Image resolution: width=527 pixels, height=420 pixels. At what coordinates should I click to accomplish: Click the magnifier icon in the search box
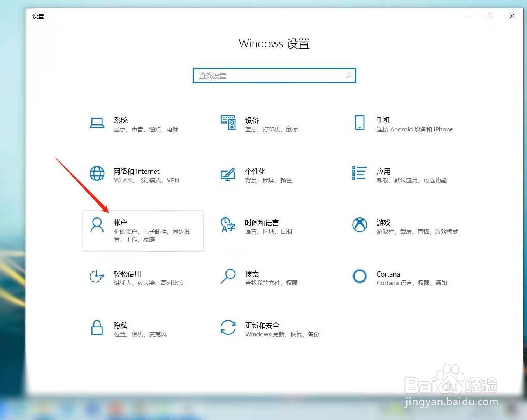click(349, 75)
